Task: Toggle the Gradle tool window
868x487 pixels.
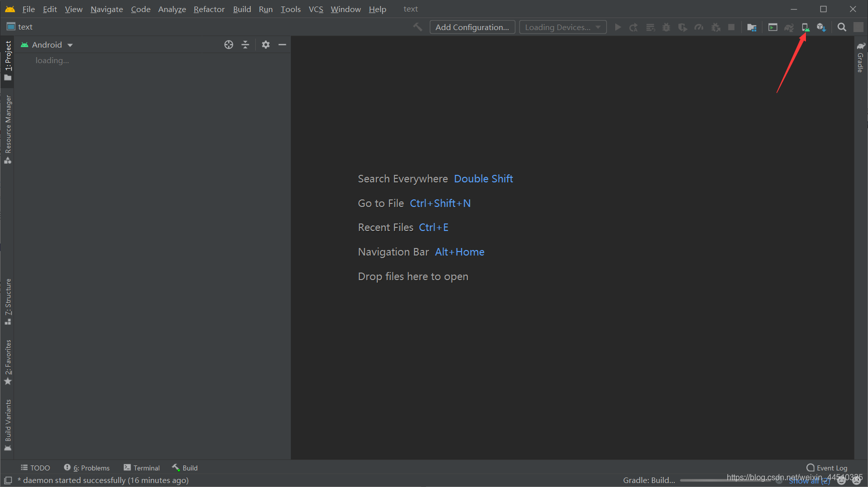Action: tap(860, 58)
